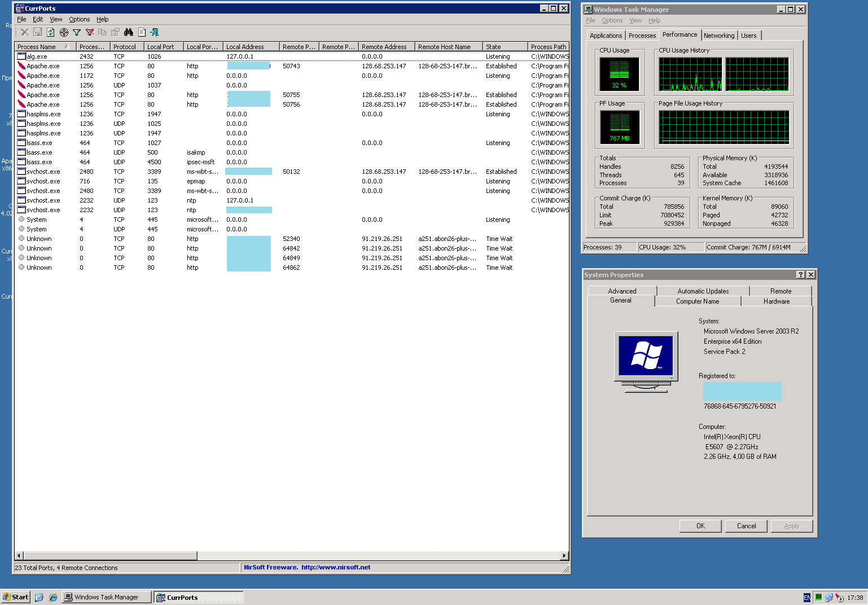Sort by Protocol column header
This screenshot has height=605, width=868.
click(x=127, y=47)
